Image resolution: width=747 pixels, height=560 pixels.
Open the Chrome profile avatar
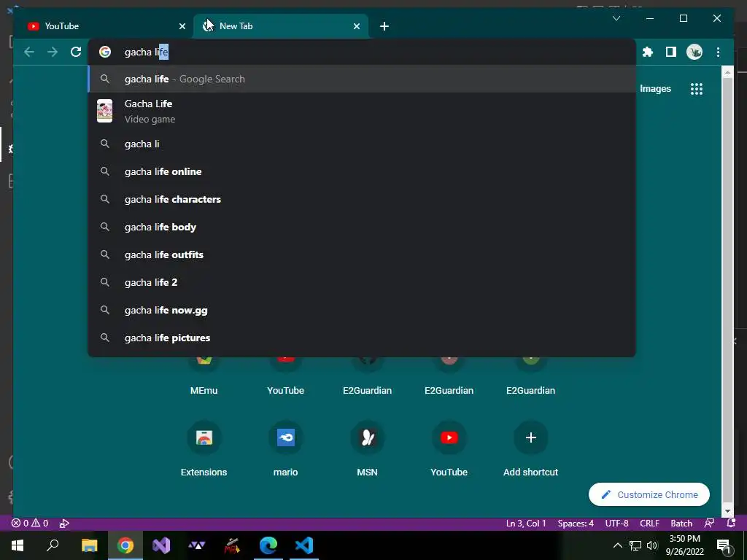[694, 52]
